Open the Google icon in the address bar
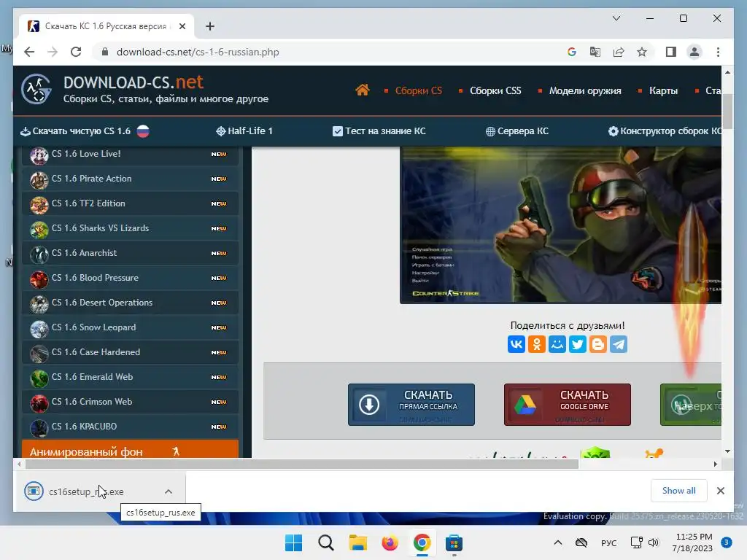The height and width of the screenshot is (560, 747). coord(572,52)
